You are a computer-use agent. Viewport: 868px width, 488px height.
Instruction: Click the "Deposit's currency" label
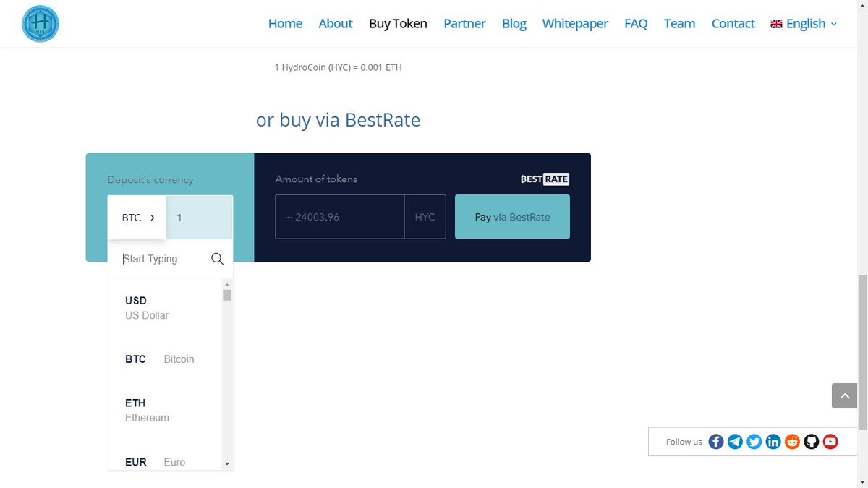(150, 180)
